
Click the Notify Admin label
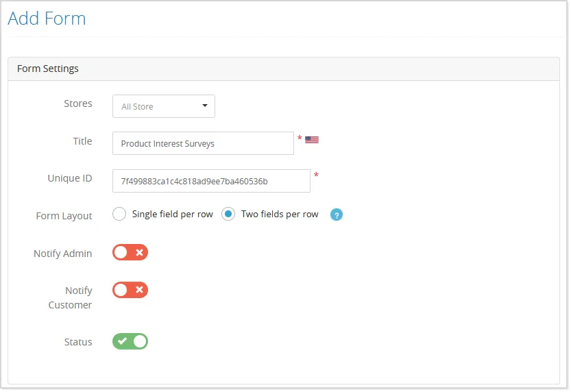62,254
